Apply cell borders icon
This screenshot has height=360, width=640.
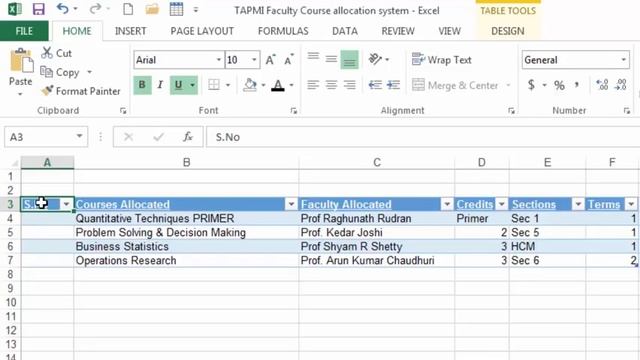click(x=214, y=85)
